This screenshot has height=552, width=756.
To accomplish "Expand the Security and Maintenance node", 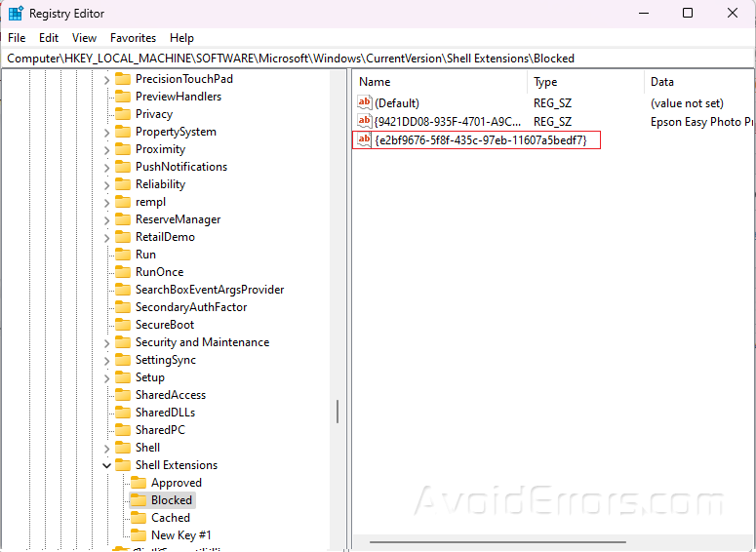I will (x=107, y=342).
